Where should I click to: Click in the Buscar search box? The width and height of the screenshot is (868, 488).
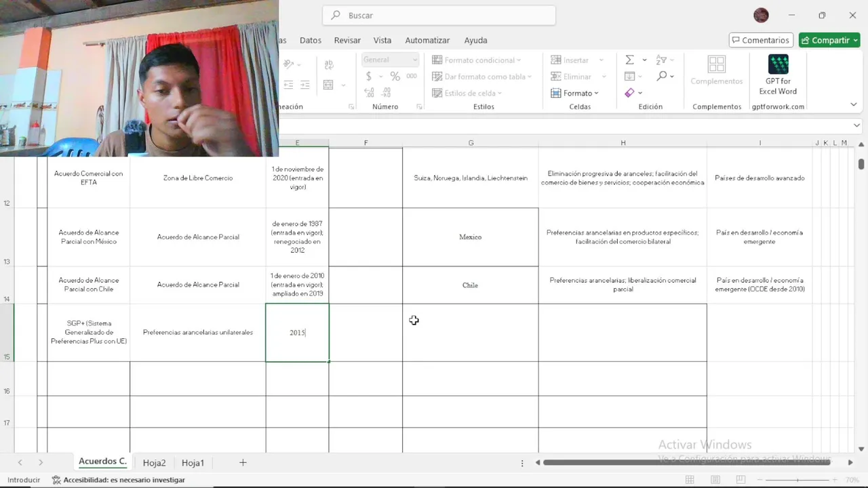(x=439, y=15)
